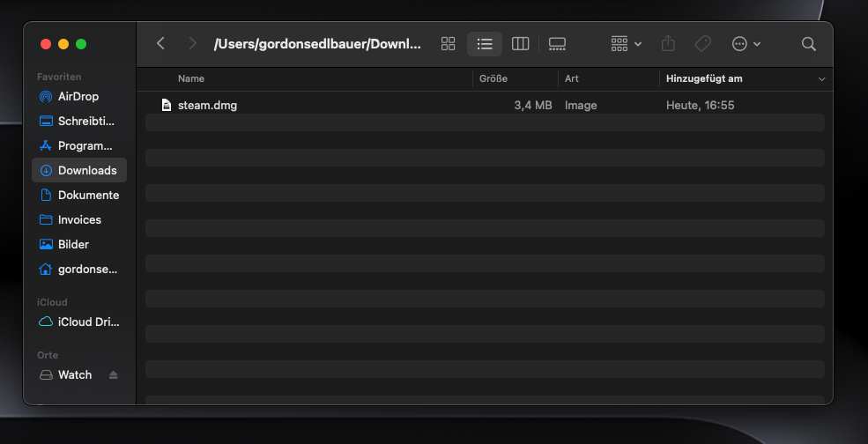Close the Finder window

(46, 44)
